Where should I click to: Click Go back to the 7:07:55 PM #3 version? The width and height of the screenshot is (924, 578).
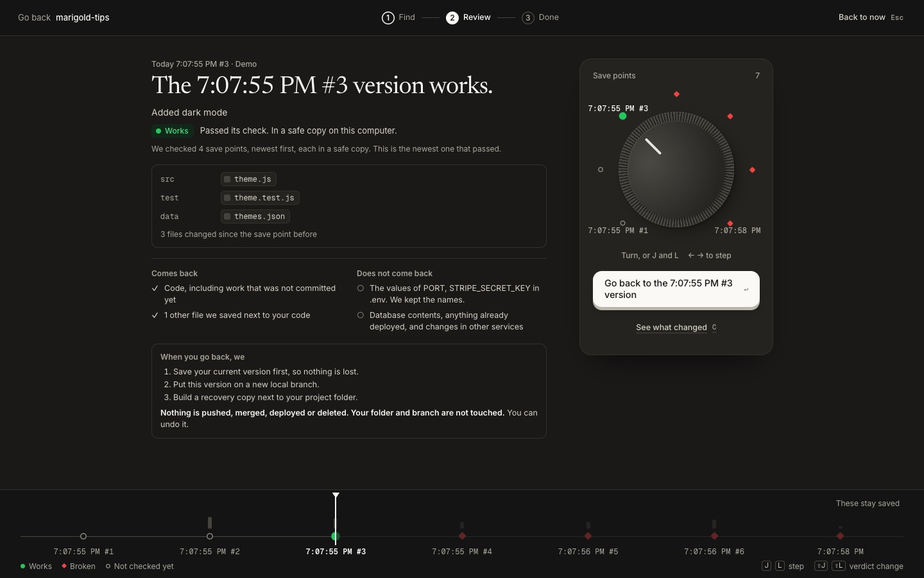point(676,289)
